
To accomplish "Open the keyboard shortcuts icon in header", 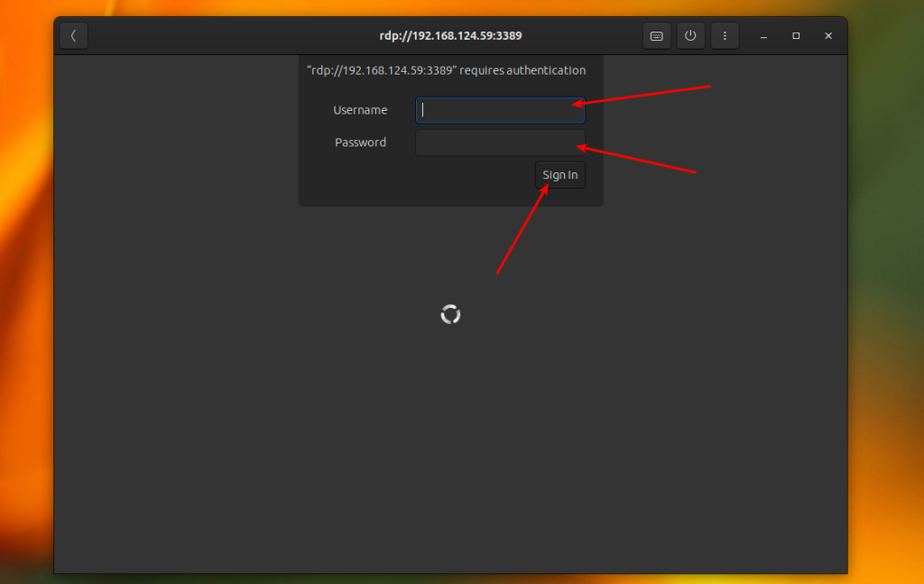I will click(x=657, y=36).
